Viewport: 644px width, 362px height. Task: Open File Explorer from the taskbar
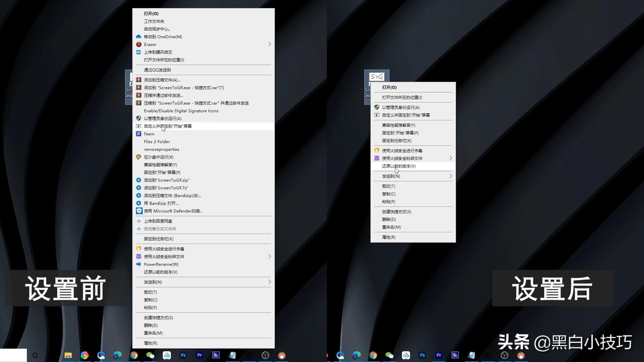click(68, 355)
